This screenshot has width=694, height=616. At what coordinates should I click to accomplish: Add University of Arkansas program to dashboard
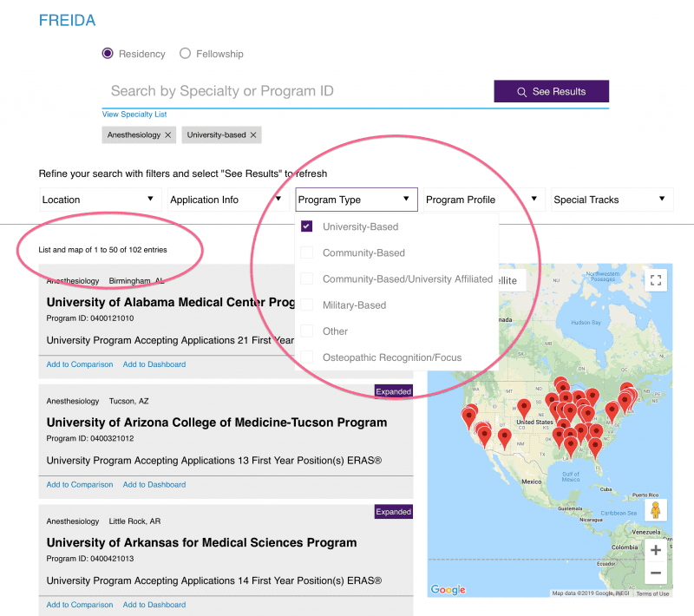(x=154, y=605)
